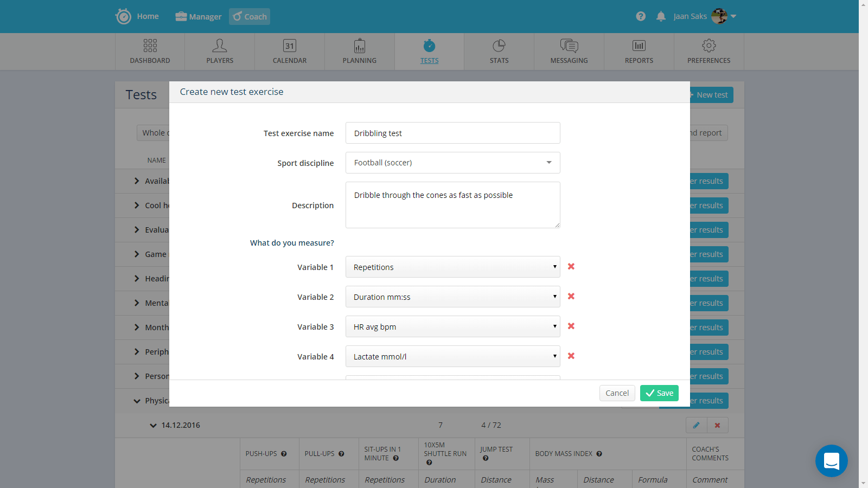This screenshot has height=488, width=868.
Task: Click the Test exercise name field
Action: point(452,133)
